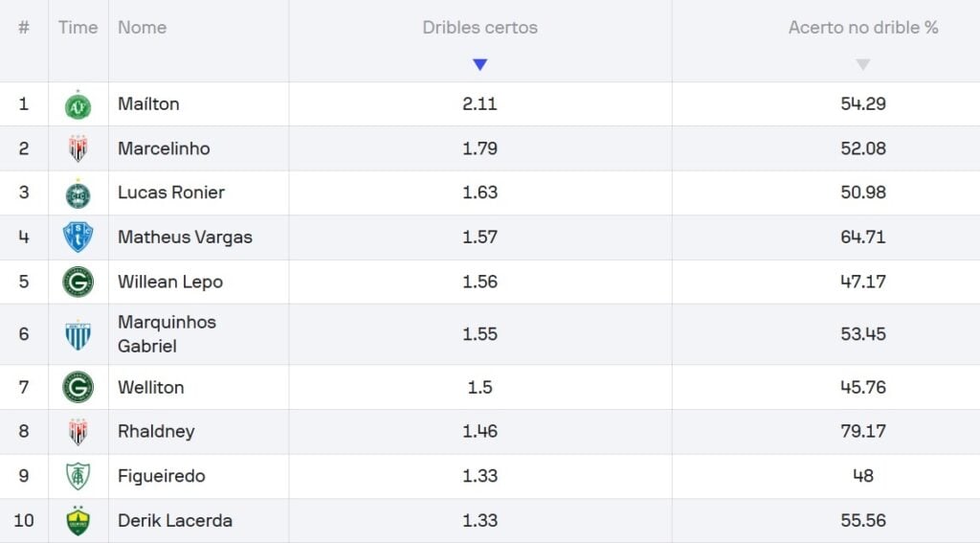Viewport: 980px width, 543px height.
Task: Sort by Dribles certos blue arrow
Action: point(480,64)
